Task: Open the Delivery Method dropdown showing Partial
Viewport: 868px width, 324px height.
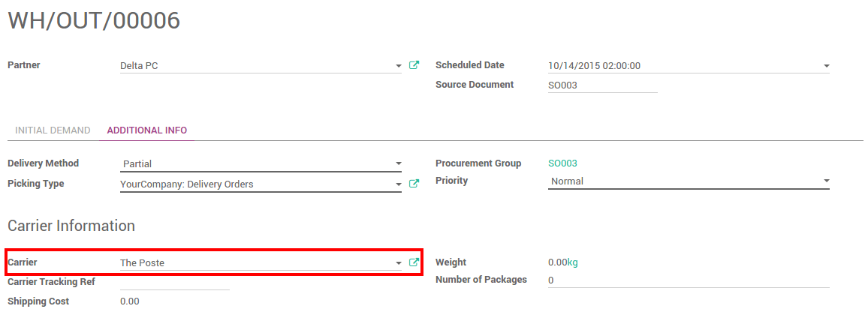Action: point(261,163)
